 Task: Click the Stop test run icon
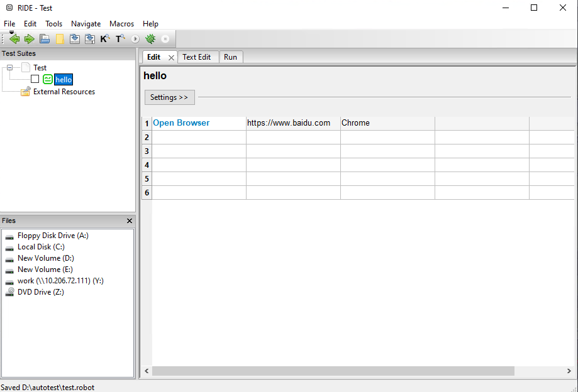pos(165,39)
